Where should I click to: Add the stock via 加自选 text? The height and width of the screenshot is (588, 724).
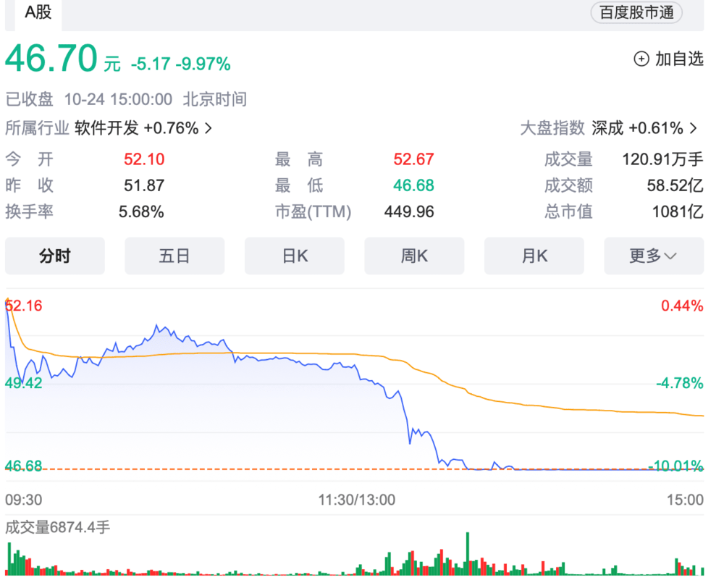(679, 59)
